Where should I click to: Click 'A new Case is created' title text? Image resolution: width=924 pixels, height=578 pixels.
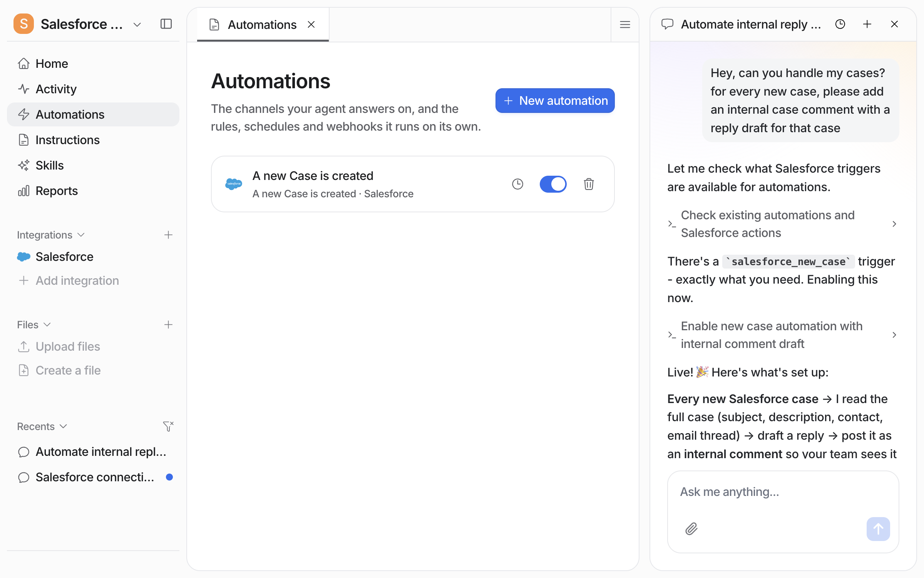[x=313, y=176]
